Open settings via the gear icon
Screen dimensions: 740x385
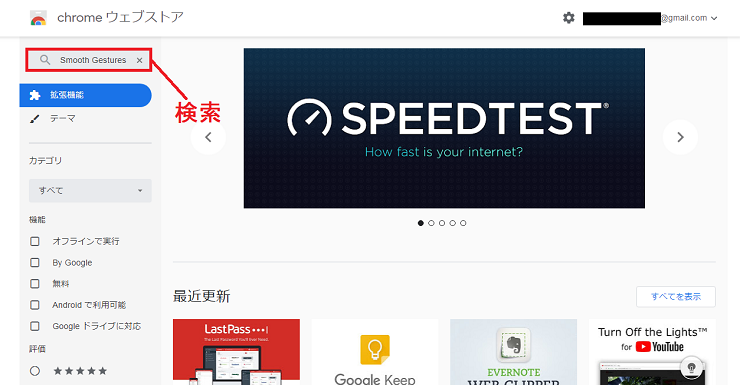click(x=569, y=18)
